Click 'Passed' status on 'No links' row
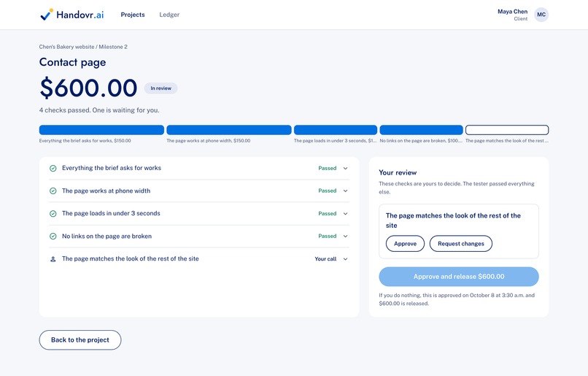 [x=328, y=236]
